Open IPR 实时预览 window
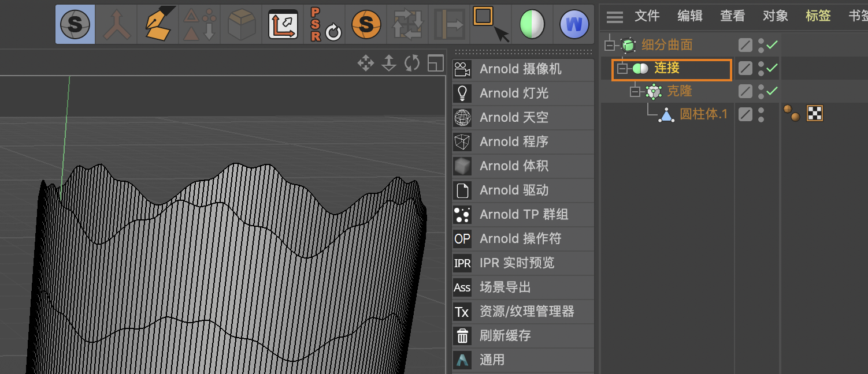 523,263
